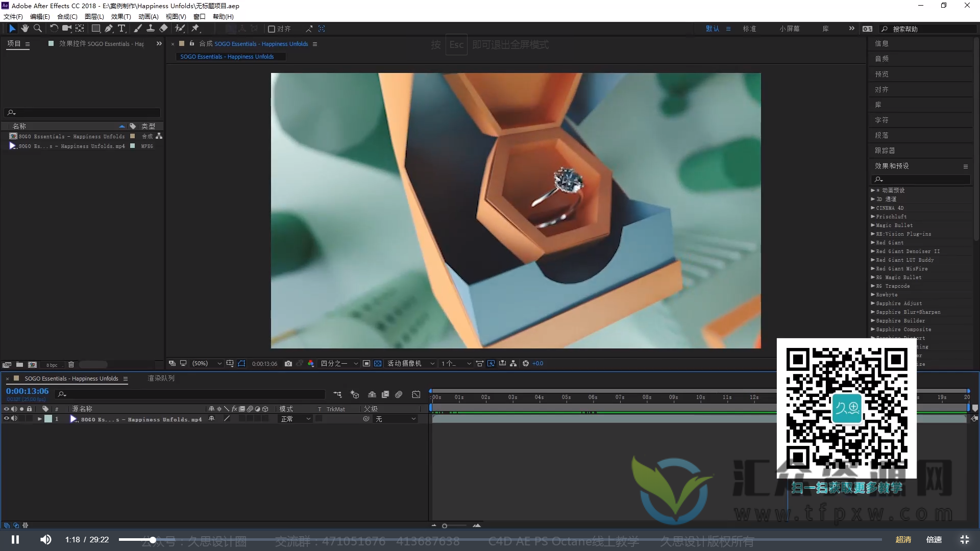This screenshot has height=551, width=980.
Task: Select the Zoom magnifier tool
Action: click(x=37, y=29)
